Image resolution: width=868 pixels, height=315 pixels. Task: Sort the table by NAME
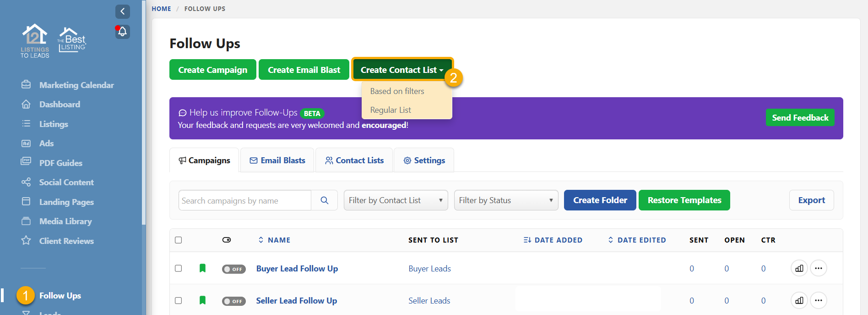click(x=274, y=240)
